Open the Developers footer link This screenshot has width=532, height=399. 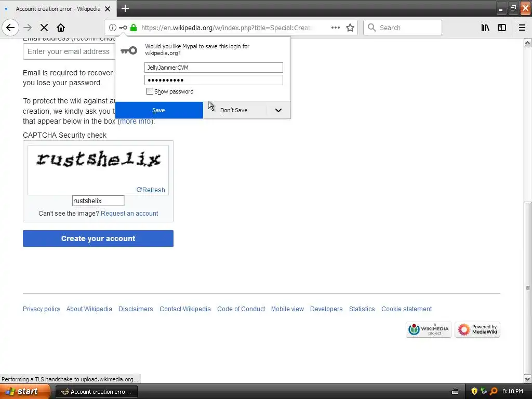point(326,309)
